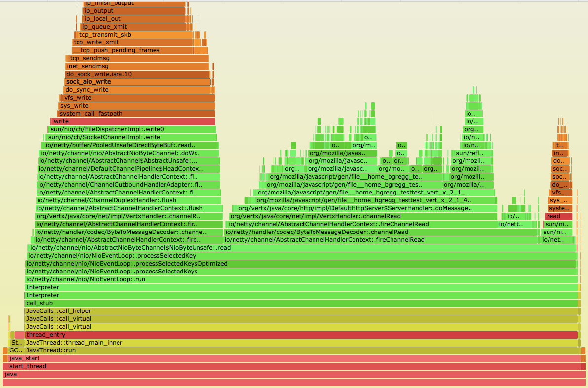
Task: Click the root java frame
Action: (294, 374)
